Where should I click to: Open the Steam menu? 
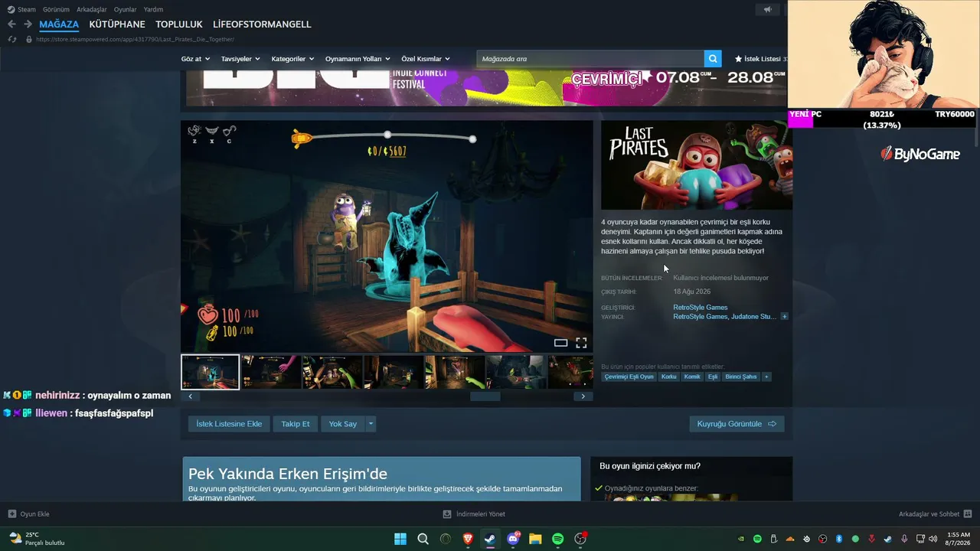[27, 10]
